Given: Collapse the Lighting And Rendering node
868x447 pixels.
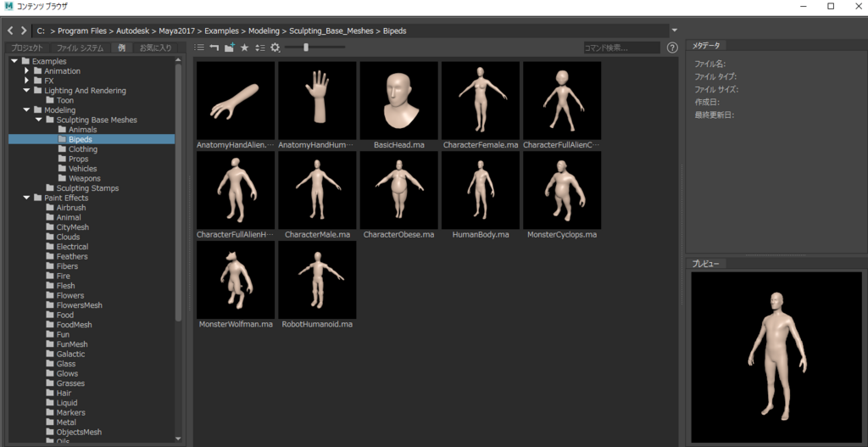Looking at the screenshot, I should pos(26,90).
